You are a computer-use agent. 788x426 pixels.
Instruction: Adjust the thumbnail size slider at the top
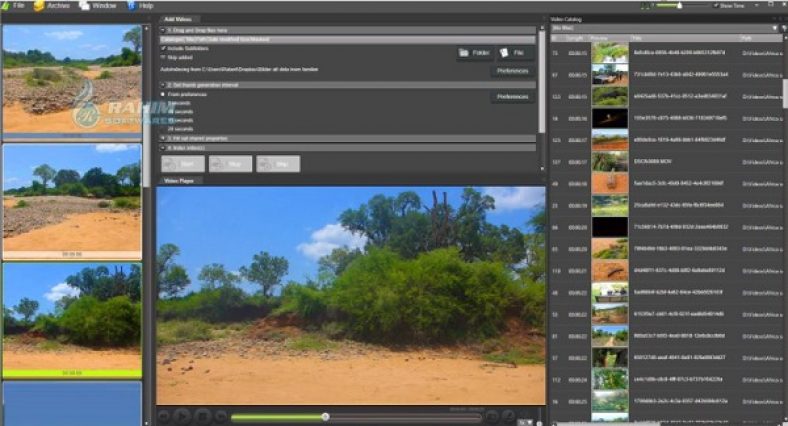click(679, 6)
